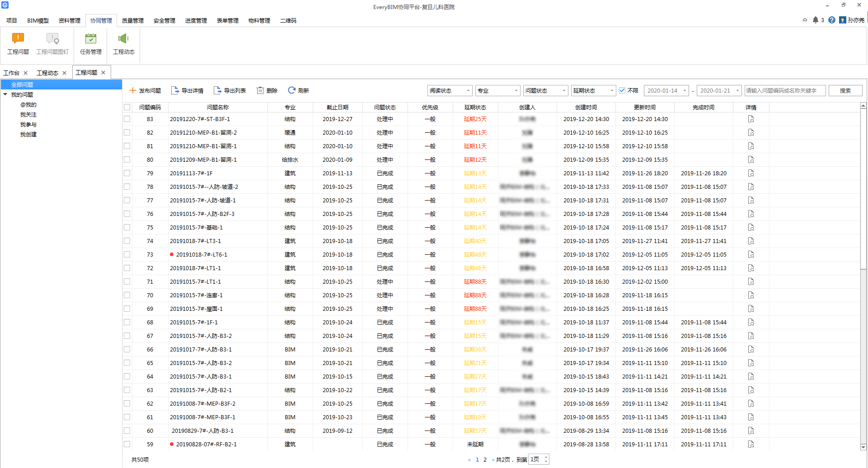Select @我的 in the sidebar
This screenshot has width=868, height=468.
point(28,104)
